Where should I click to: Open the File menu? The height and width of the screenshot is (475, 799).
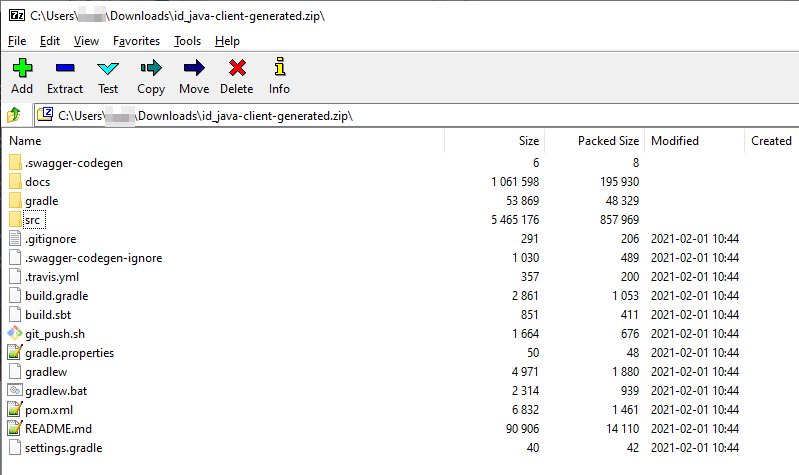[17, 41]
